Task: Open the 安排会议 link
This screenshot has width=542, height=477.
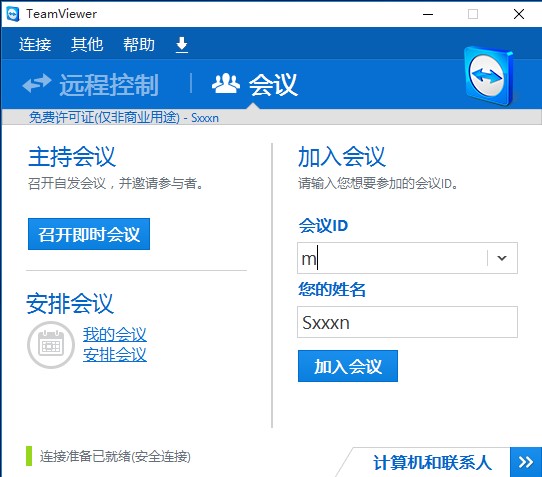Action: click(x=115, y=354)
